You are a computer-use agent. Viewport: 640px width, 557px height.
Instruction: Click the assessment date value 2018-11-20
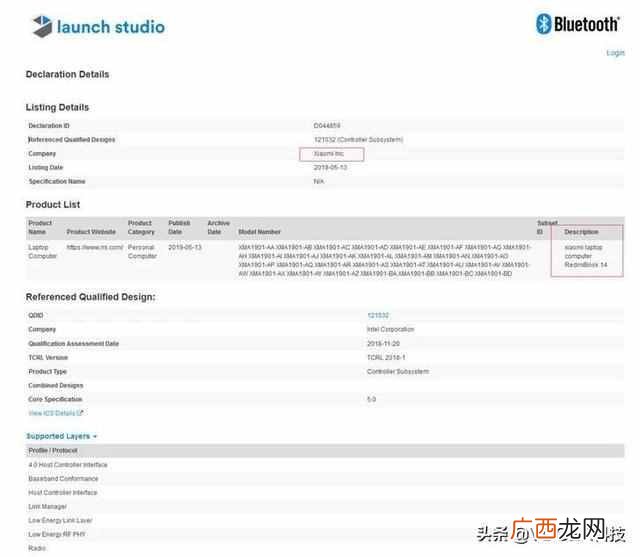click(x=384, y=344)
